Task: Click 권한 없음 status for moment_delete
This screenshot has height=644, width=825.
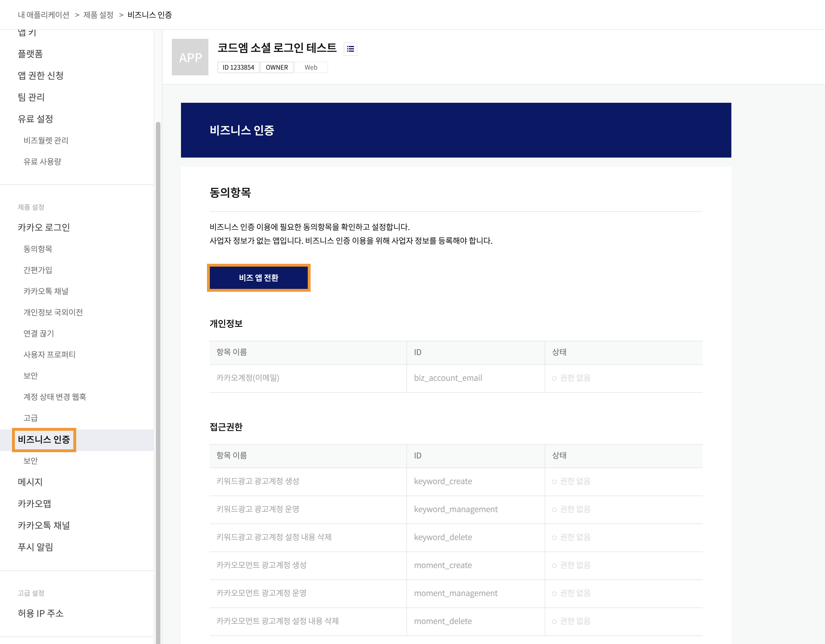Action: [571, 621]
